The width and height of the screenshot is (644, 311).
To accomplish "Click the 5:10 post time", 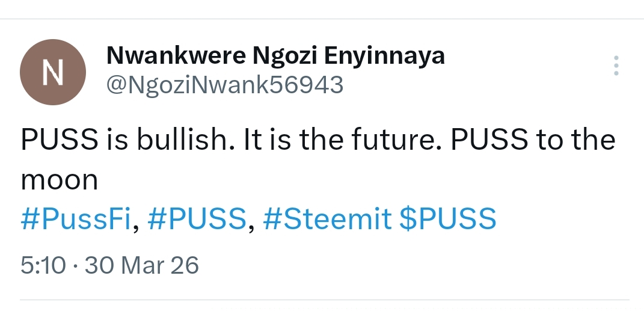I will 42,265.
